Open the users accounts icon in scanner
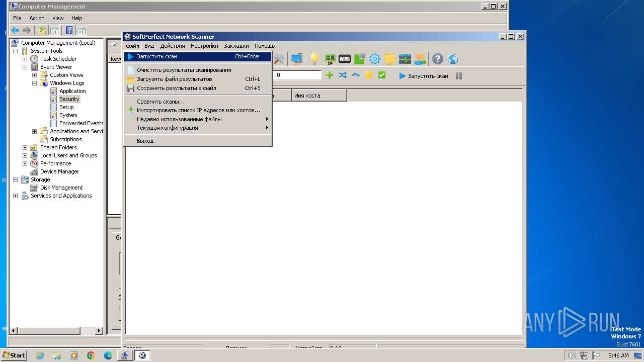The height and width of the screenshot is (362, 644). (x=420, y=59)
